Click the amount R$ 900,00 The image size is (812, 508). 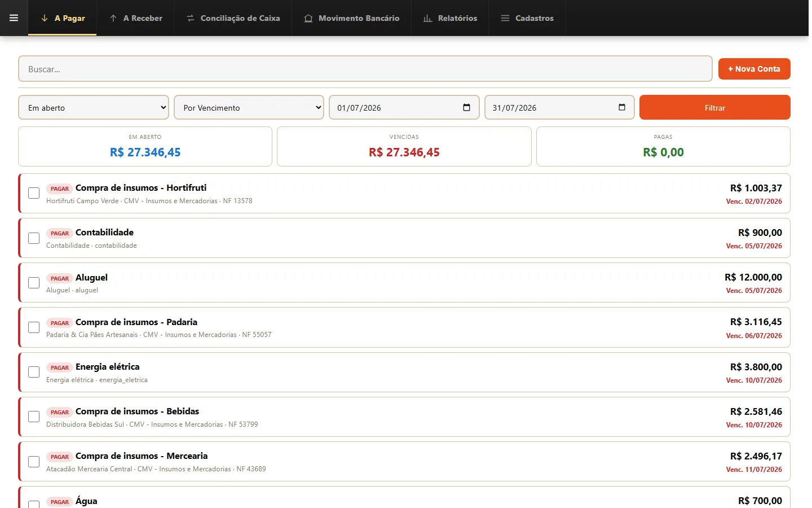[760, 233]
